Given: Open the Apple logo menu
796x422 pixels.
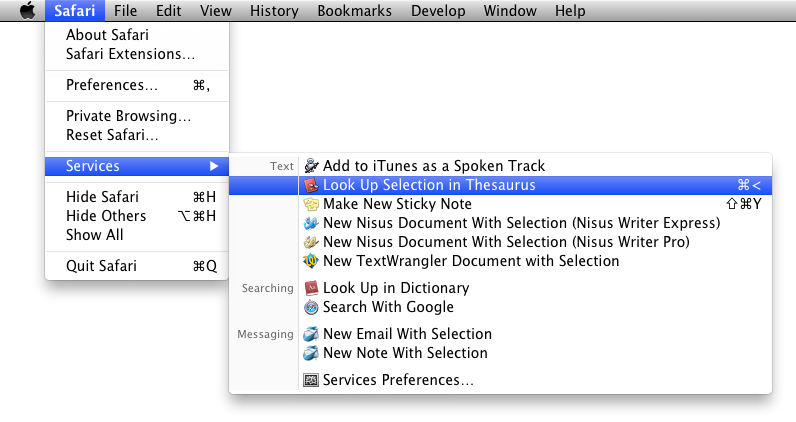Looking at the screenshot, I should pos(27,10).
